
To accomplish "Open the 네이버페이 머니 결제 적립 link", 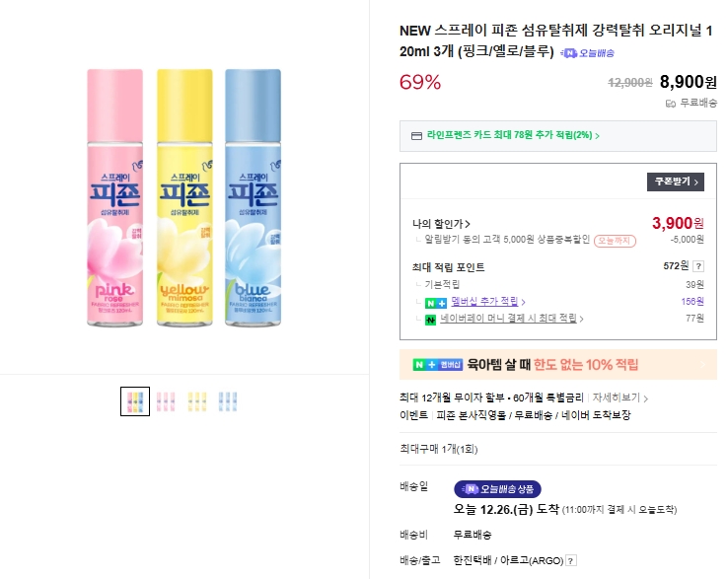I will tap(512, 320).
